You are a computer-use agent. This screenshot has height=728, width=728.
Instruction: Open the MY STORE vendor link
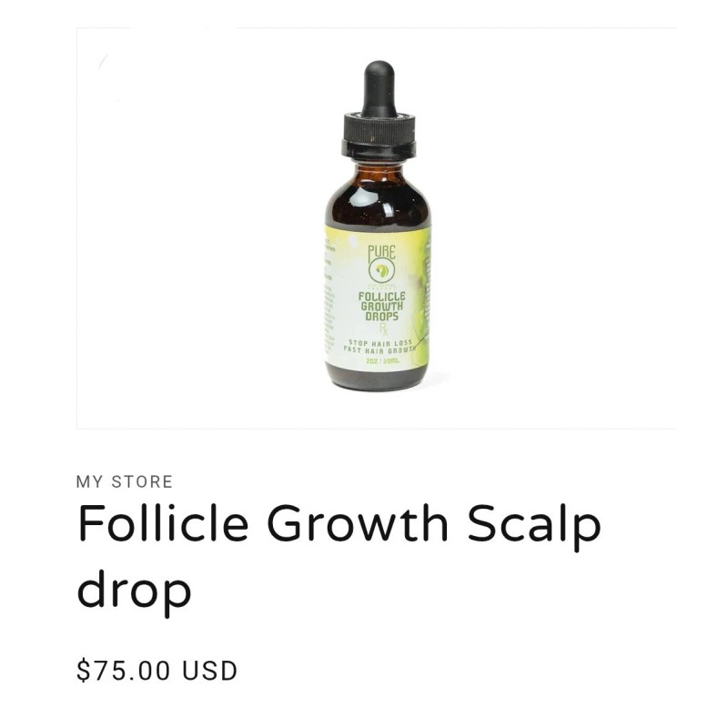(x=125, y=482)
